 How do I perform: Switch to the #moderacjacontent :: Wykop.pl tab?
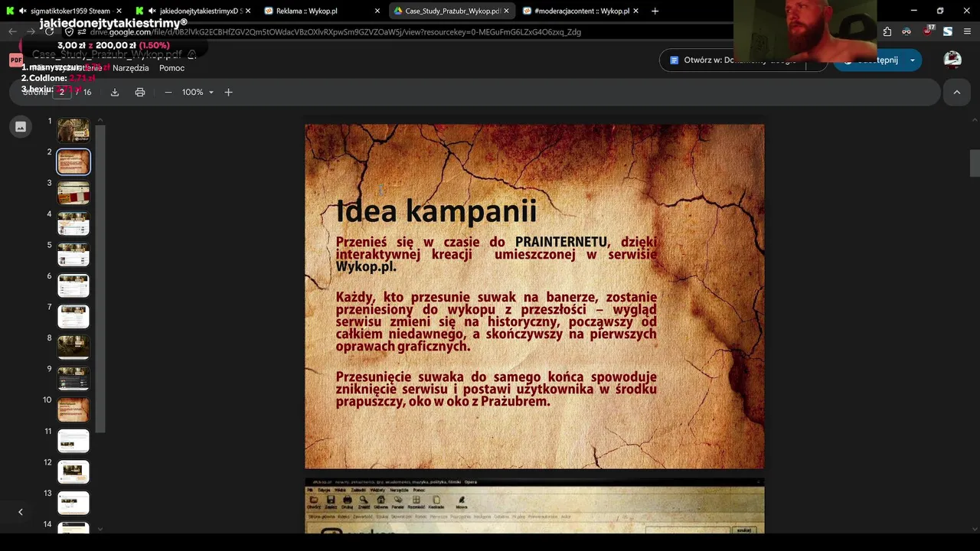click(580, 11)
